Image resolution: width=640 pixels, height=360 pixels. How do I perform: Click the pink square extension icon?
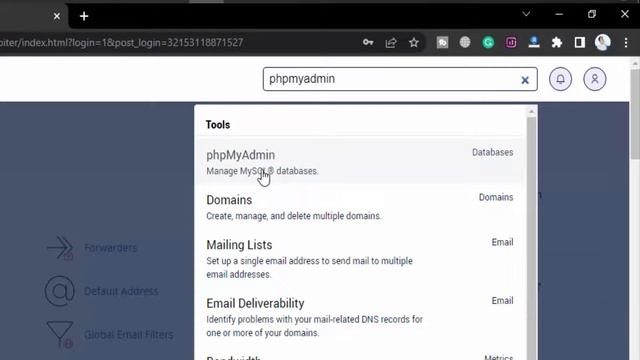pos(511,42)
